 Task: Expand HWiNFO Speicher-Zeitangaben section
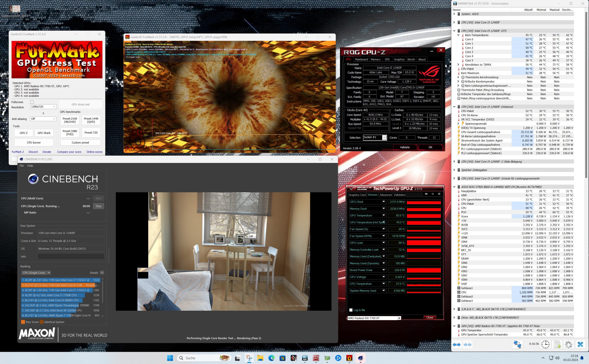(454, 170)
